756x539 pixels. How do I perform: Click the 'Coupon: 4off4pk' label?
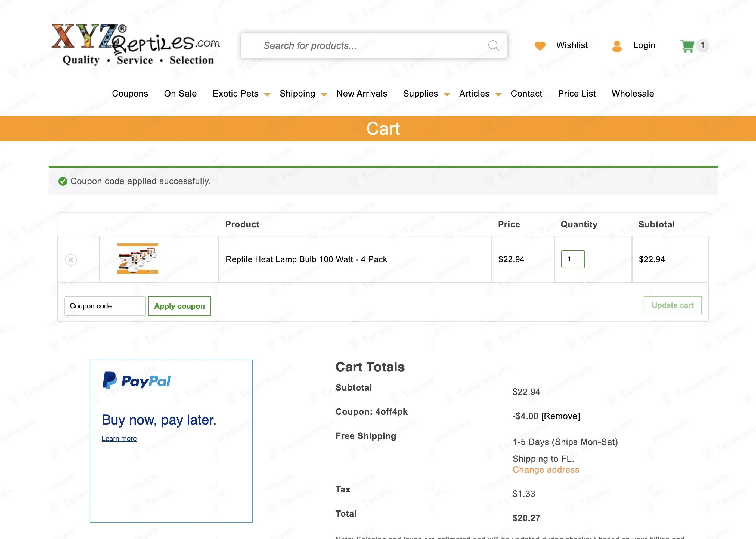[x=371, y=412]
